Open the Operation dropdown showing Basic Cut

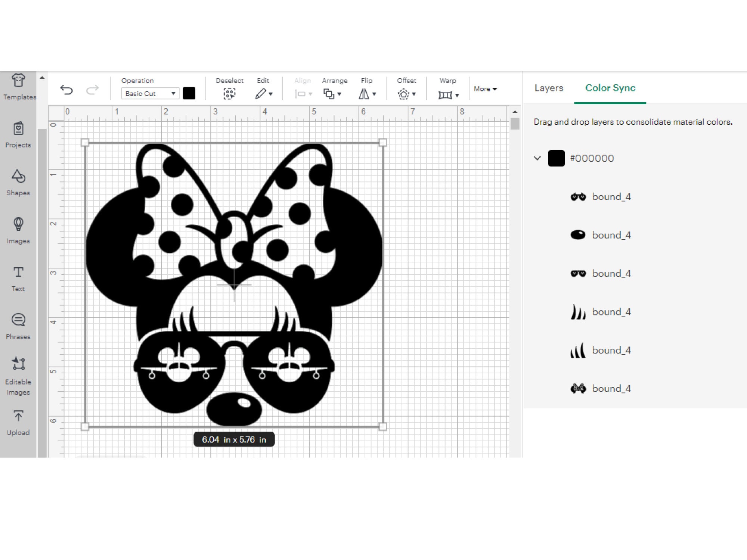point(149,93)
